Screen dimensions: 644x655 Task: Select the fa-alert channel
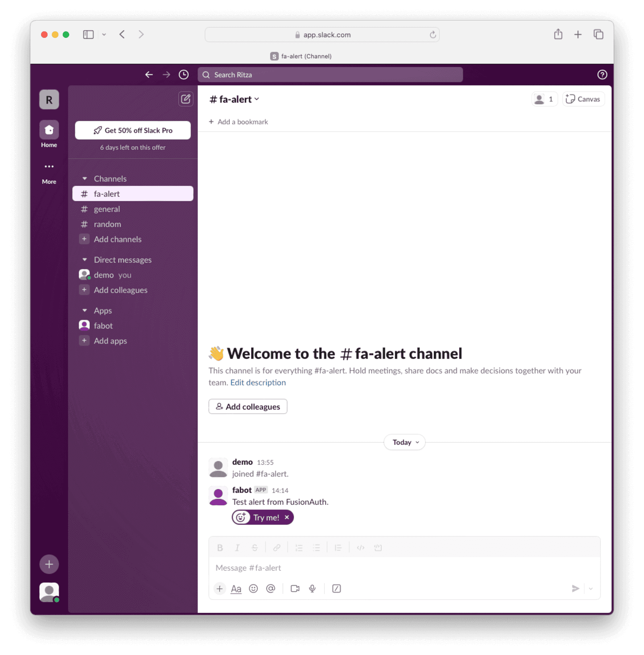tap(133, 194)
